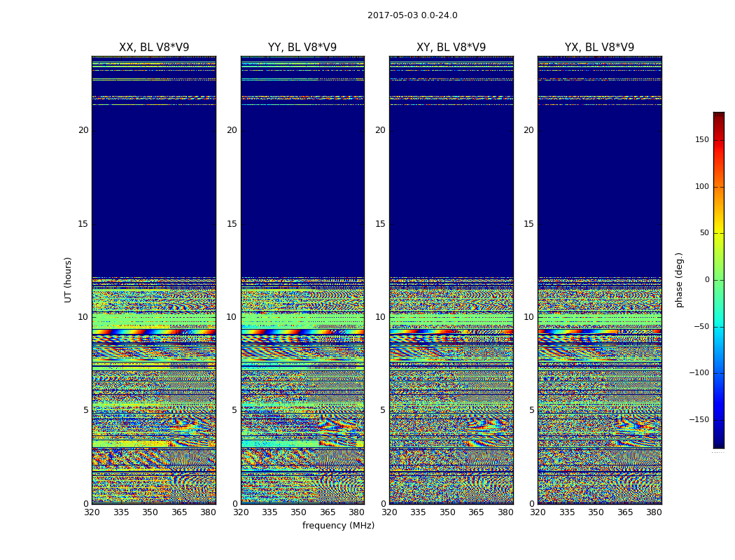Click the phase colorbar gradient strip
Image resolution: width=735 pixels, height=560 pixels.
click(x=718, y=280)
